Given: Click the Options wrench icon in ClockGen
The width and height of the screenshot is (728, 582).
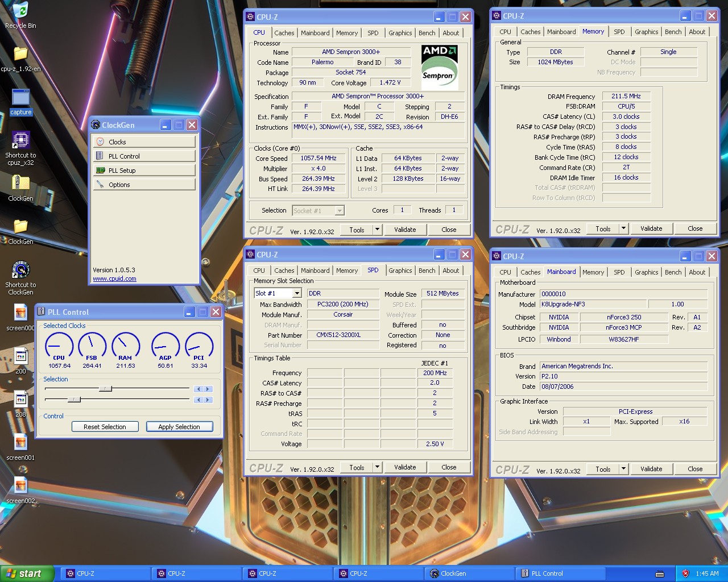Looking at the screenshot, I should tap(101, 184).
